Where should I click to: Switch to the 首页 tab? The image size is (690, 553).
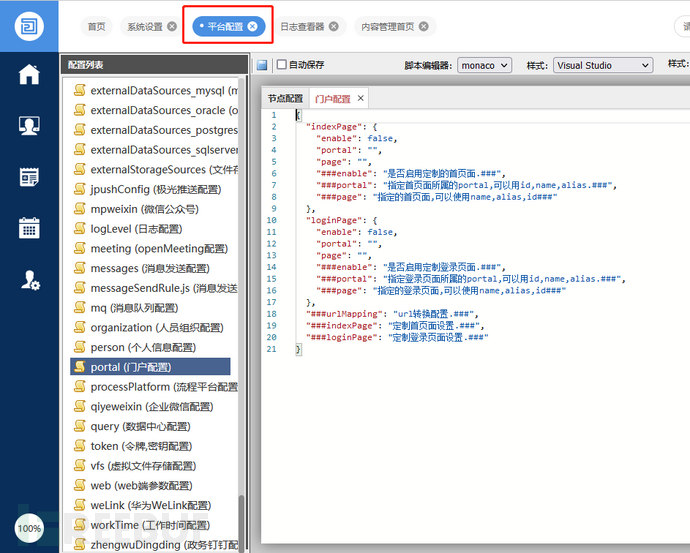pos(96,26)
